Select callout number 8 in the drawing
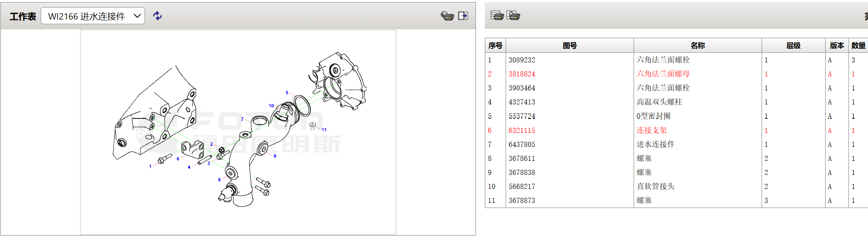The width and height of the screenshot is (868, 236). click(219, 180)
